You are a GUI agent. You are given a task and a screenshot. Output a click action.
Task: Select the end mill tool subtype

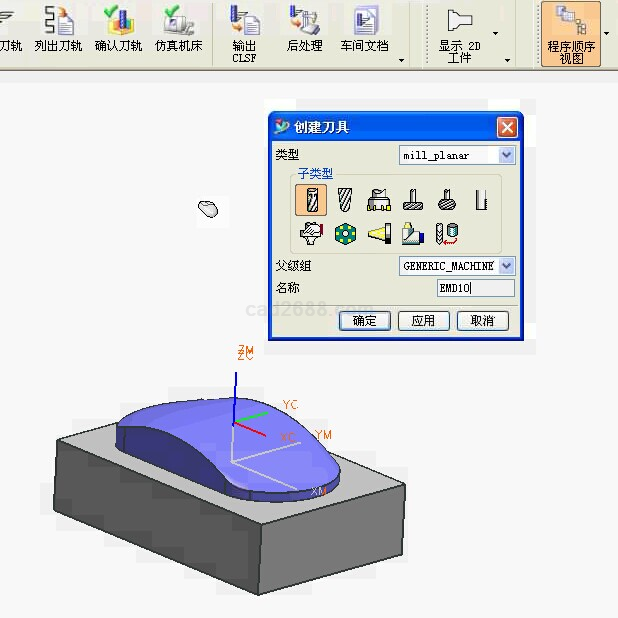[x=311, y=200]
